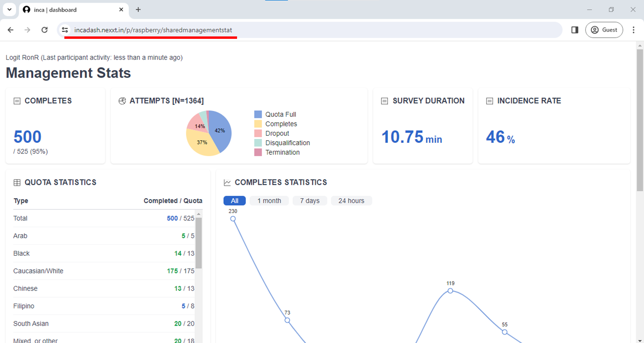Click the 37% yellow pie slice
The width and height of the screenshot is (644, 343).
pyautogui.click(x=202, y=143)
